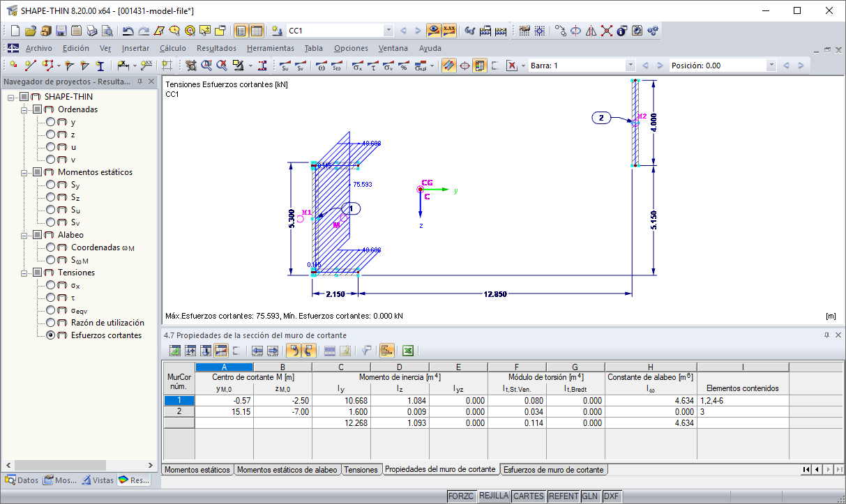The image size is (846, 504).
Task: Click the Su static moment toolbar icon
Action: coord(285,66)
